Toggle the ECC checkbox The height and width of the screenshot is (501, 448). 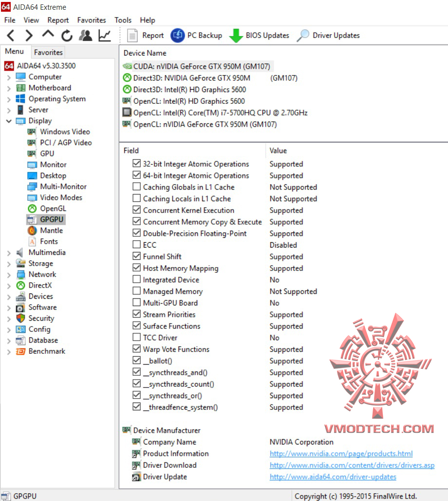pos(137,245)
